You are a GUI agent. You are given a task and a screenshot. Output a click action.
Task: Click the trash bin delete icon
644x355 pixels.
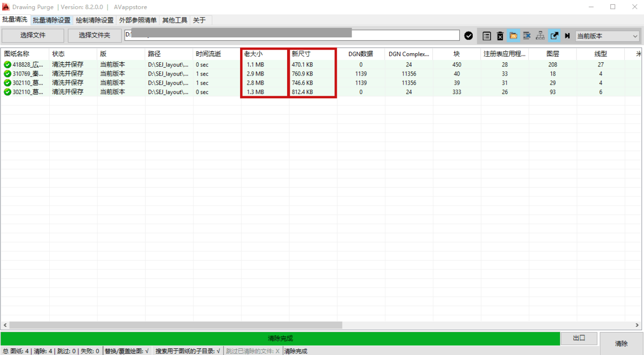(500, 36)
